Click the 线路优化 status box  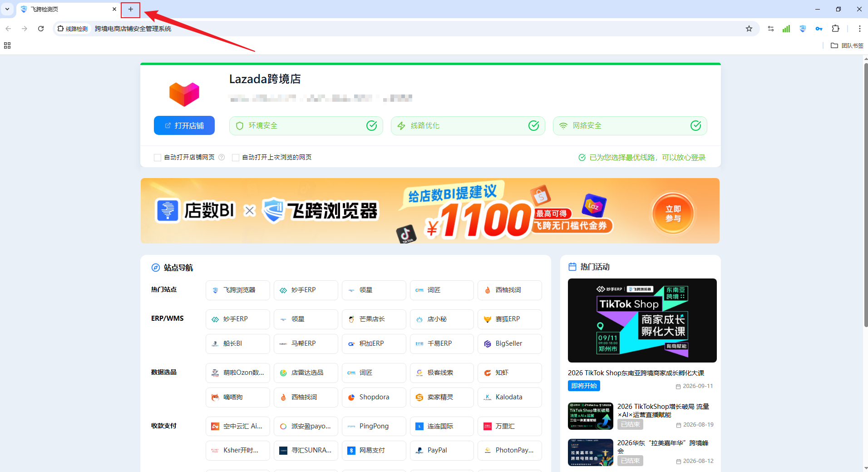click(x=468, y=126)
